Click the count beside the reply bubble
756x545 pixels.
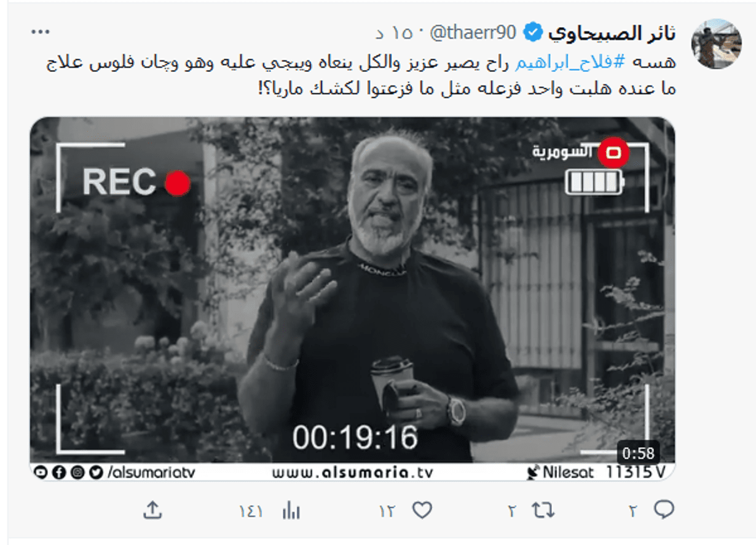coord(633,511)
